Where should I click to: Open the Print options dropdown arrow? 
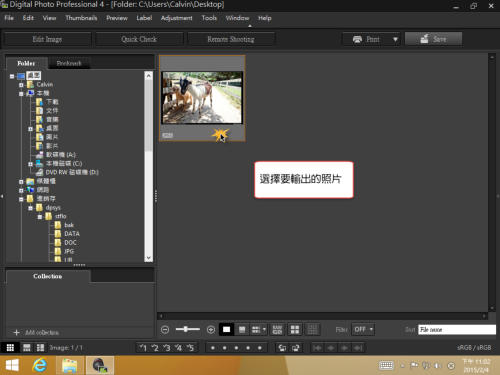coord(395,39)
